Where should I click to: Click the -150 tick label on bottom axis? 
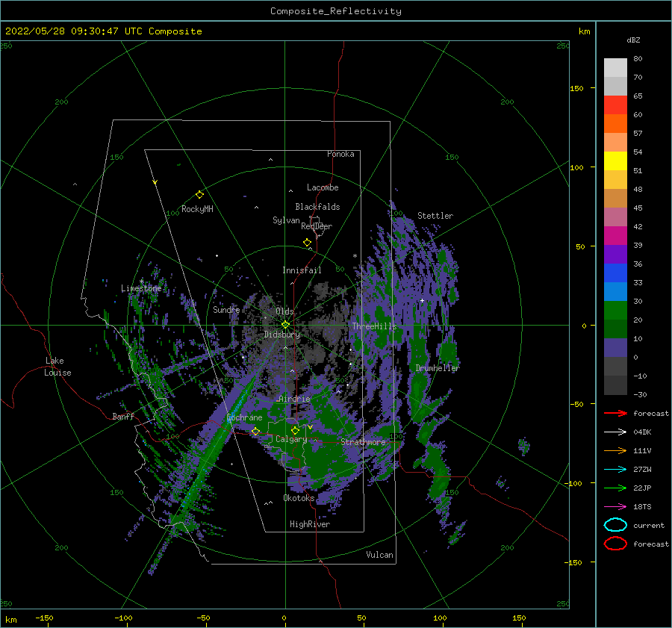pyautogui.click(x=44, y=618)
